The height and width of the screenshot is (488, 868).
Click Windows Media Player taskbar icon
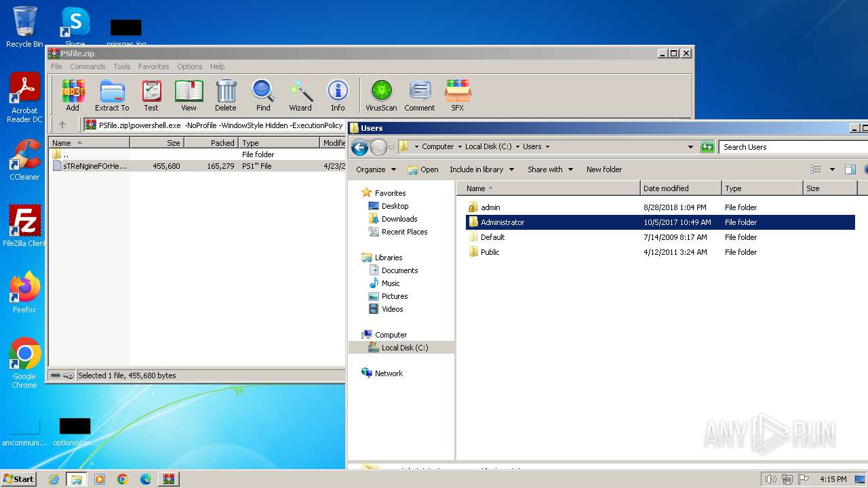coord(100,479)
